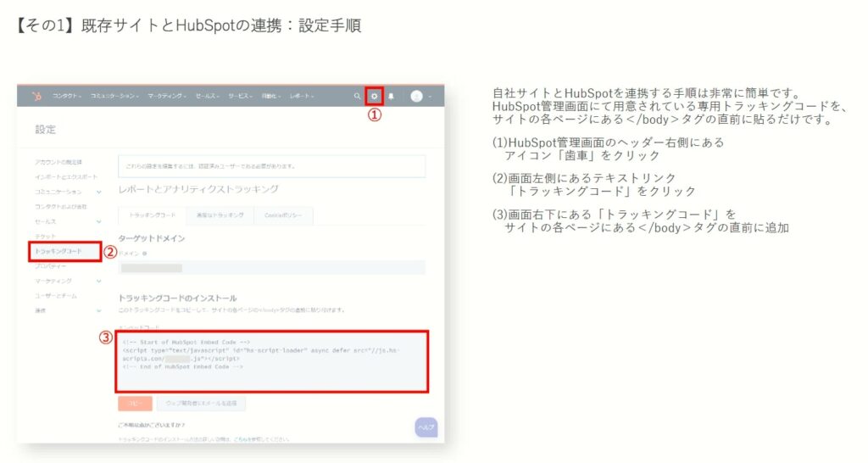Switch to the Cookieポリシー tab

[x=283, y=215]
